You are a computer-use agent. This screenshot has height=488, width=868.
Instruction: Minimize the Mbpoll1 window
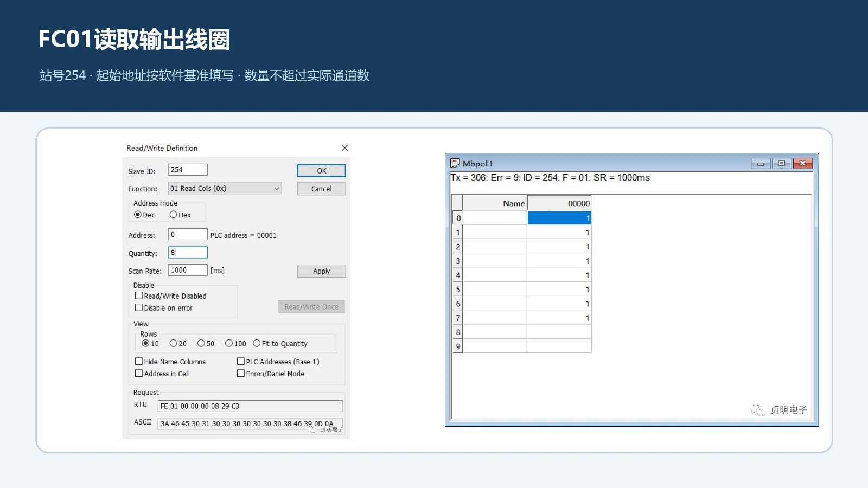(761, 163)
